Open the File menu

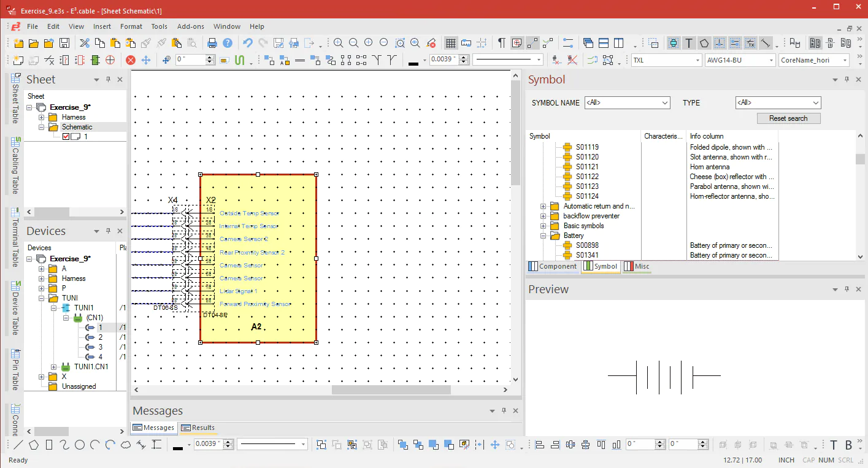coord(33,26)
